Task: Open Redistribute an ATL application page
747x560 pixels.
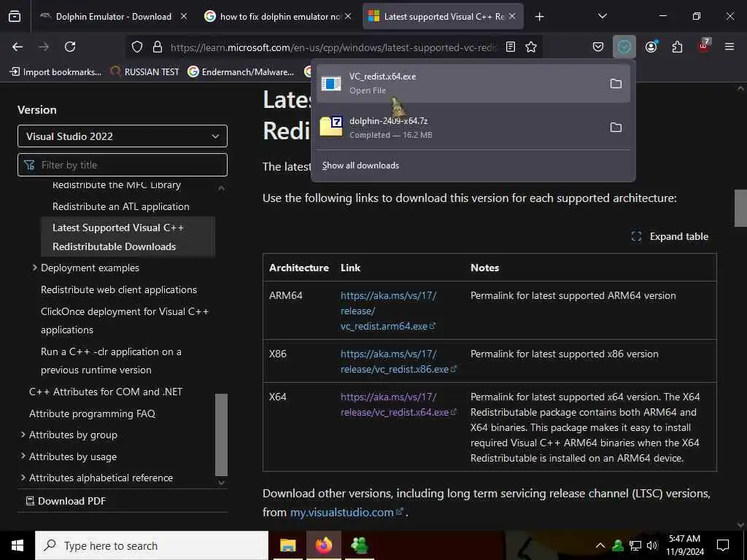Action: [x=121, y=206]
